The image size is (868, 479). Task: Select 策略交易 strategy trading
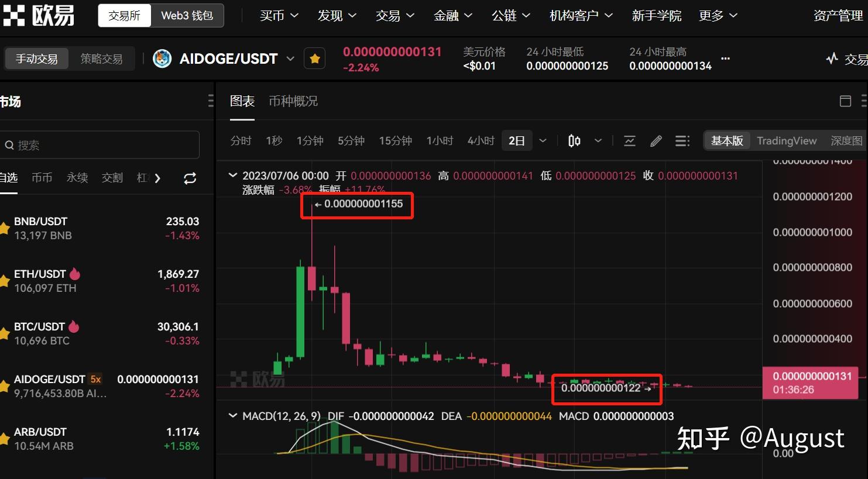(x=101, y=58)
